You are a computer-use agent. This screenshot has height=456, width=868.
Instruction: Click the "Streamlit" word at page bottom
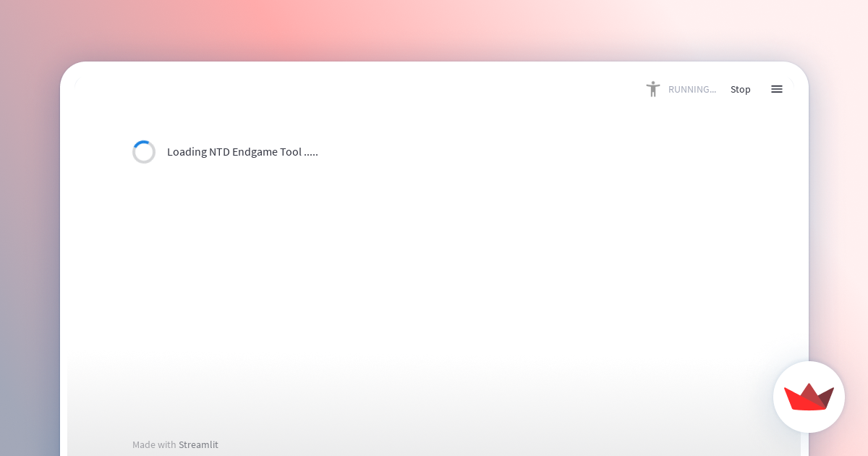(x=198, y=444)
